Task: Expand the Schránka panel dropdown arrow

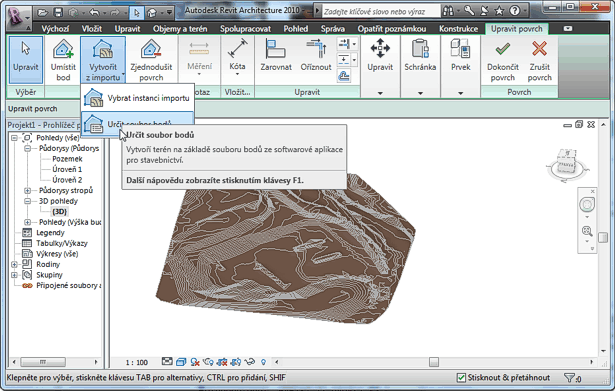Action: click(x=420, y=93)
